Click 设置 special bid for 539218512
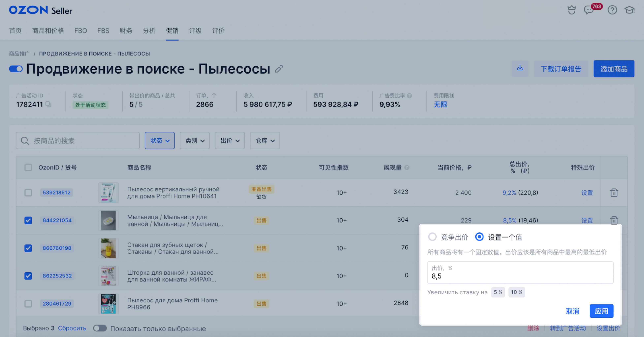This screenshot has width=644, height=337. coord(587,192)
